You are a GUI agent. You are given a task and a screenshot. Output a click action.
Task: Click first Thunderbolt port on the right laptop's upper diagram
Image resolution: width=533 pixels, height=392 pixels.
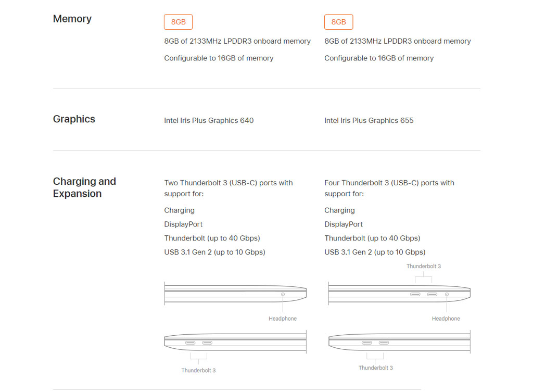415,295
